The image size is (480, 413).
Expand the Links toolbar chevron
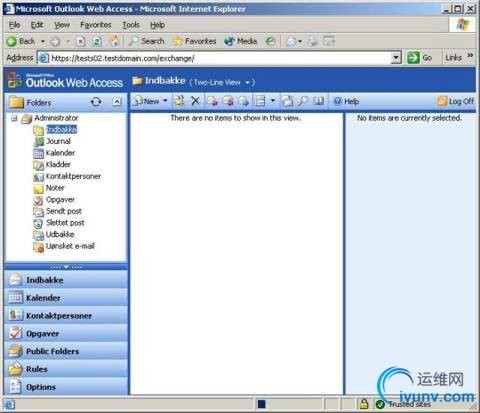pos(470,56)
